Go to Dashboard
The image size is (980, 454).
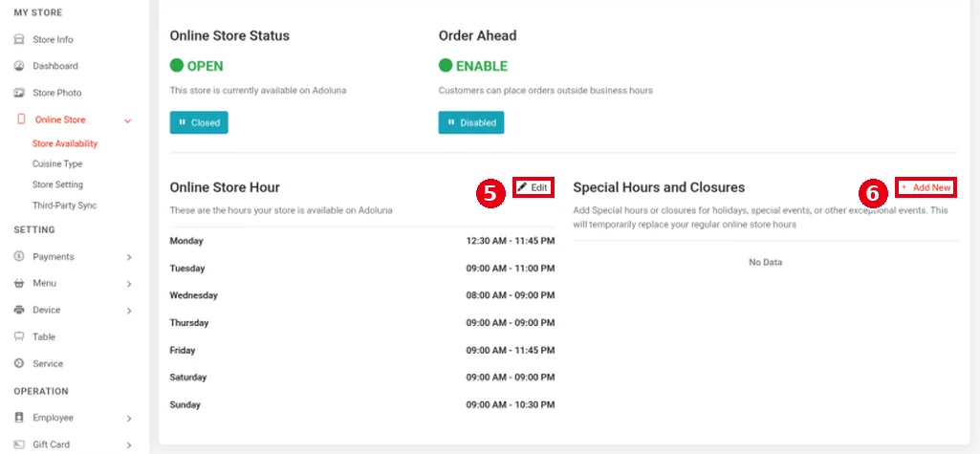pyautogui.click(x=55, y=66)
